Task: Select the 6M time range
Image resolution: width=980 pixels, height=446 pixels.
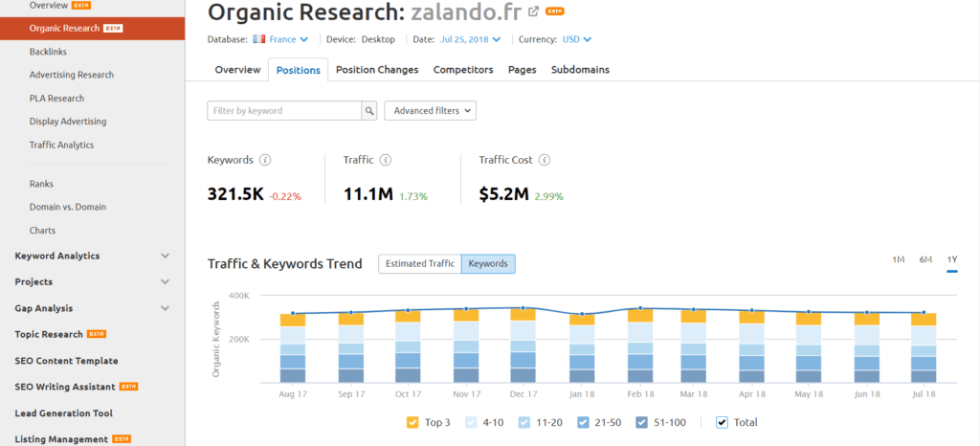Action: tap(925, 260)
